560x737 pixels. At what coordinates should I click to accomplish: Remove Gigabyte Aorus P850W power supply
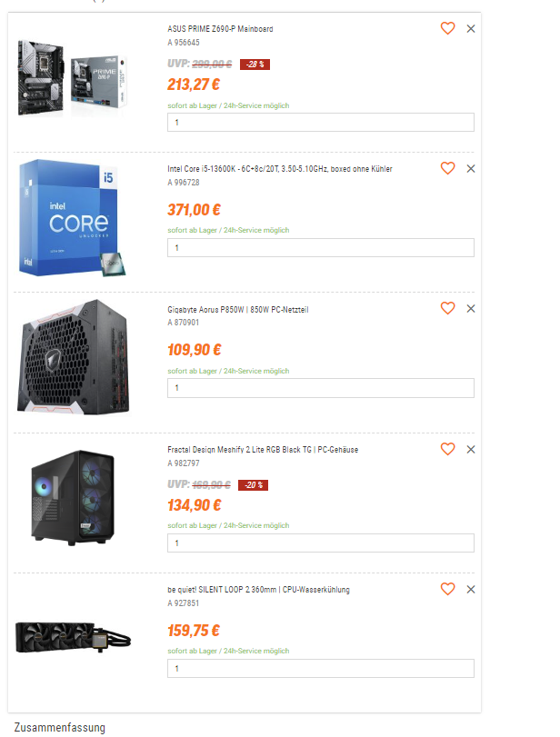[471, 309]
